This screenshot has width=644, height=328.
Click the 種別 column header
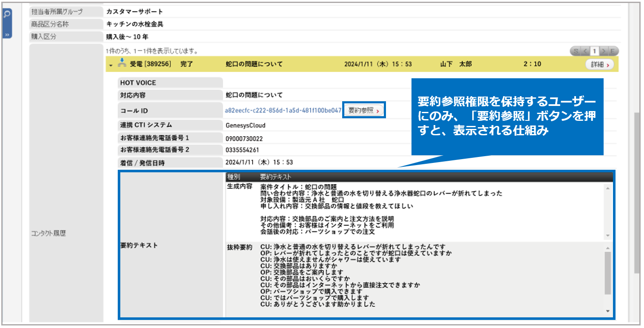click(234, 177)
